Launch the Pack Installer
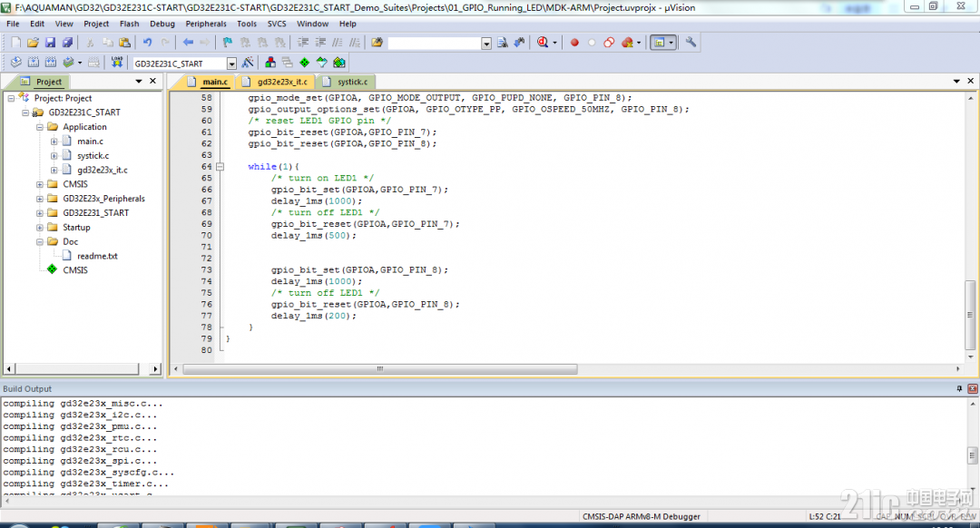Viewport: 980px width, 528px height. (339, 63)
